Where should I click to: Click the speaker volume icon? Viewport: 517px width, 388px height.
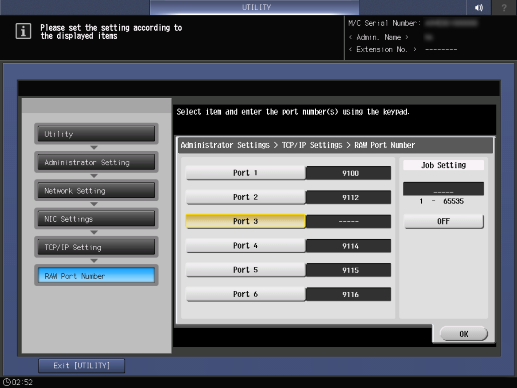tap(478, 7)
